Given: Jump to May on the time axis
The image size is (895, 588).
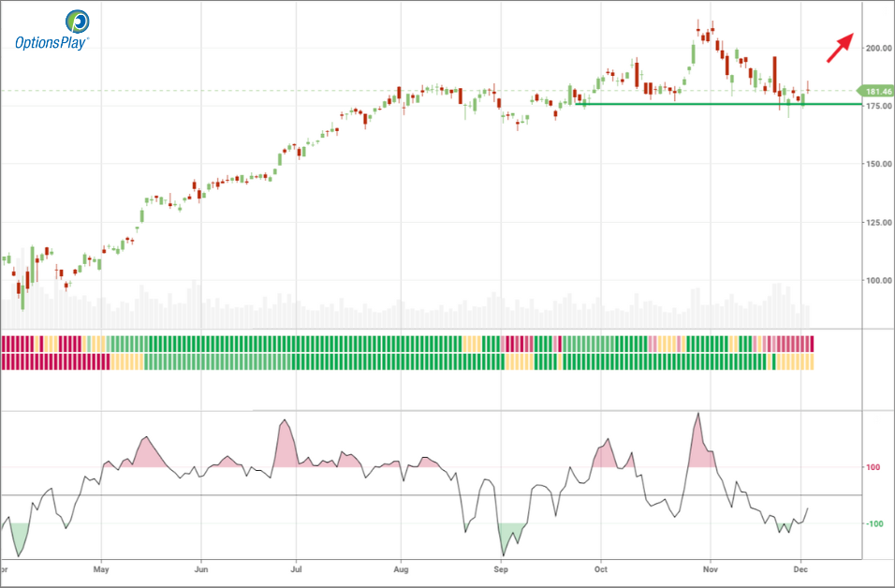Looking at the screenshot, I should [102, 568].
